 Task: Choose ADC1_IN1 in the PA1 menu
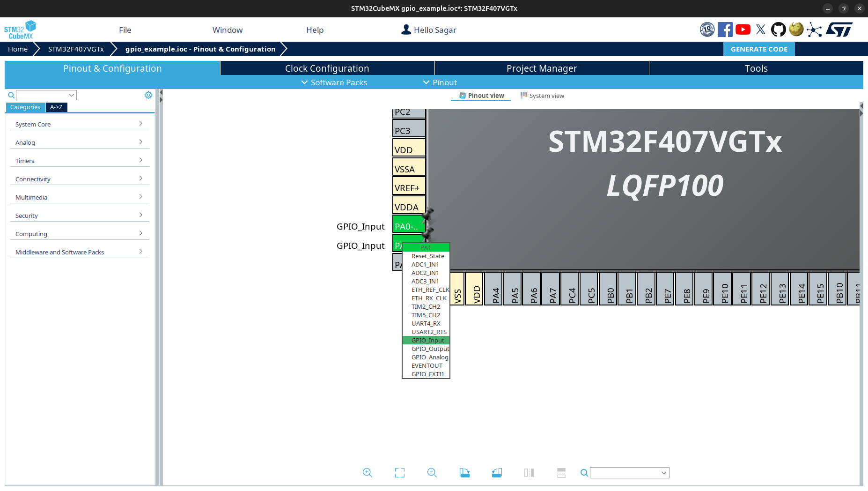[426, 265]
